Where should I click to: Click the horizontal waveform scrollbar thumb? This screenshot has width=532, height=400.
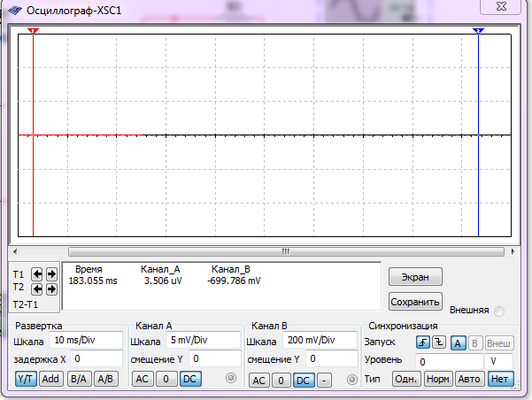[286, 251]
